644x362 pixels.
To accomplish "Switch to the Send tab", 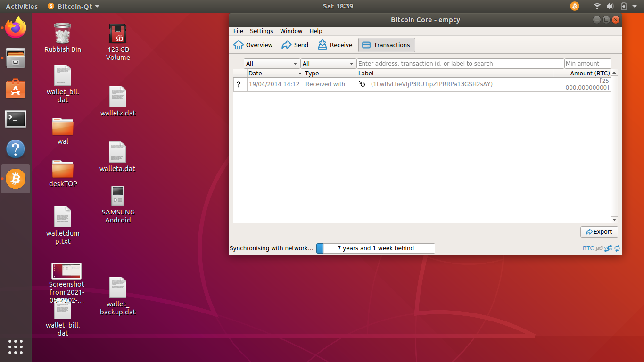I will (x=295, y=45).
